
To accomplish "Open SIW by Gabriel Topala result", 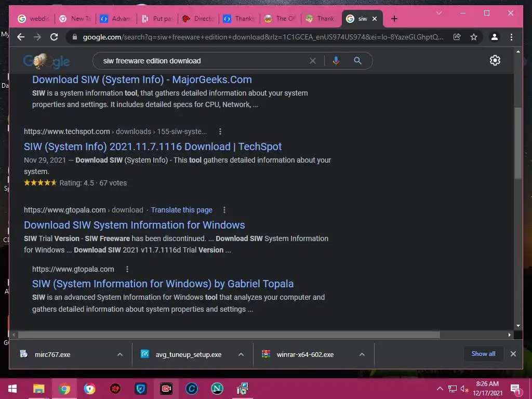I will pyautogui.click(x=163, y=284).
